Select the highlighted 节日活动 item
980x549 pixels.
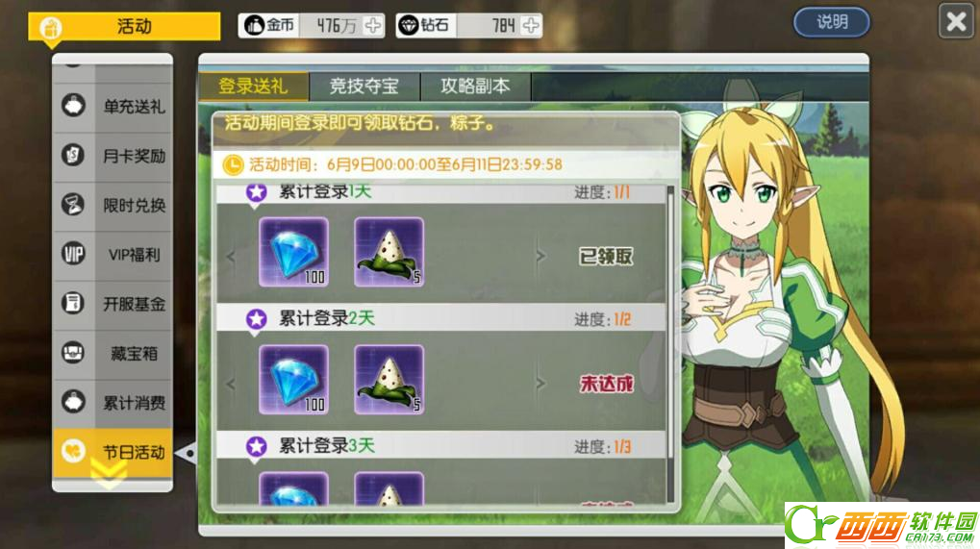(x=113, y=452)
